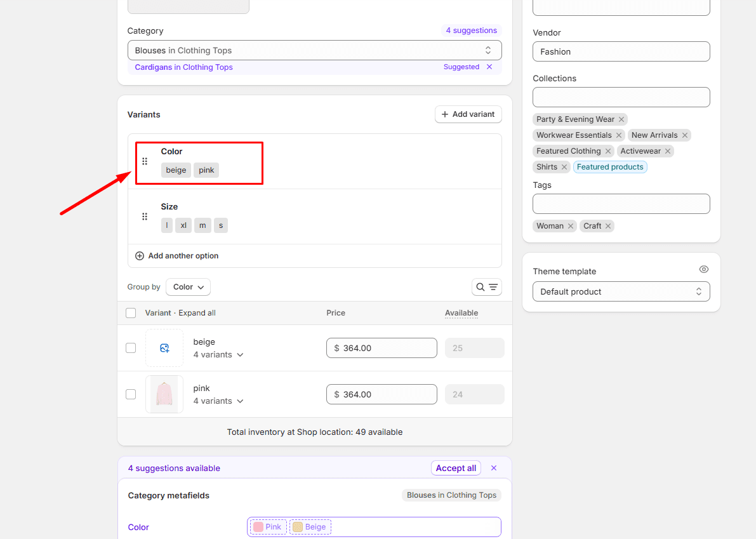756x539 pixels.
Task: Select the Pink color swatch suggestion
Action: [x=268, y=527]
